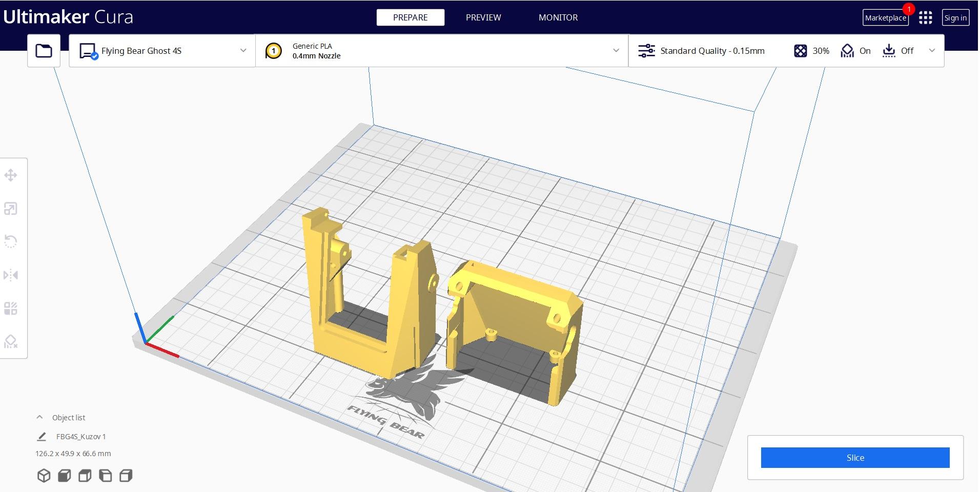Click Standard Quality - 0.15mm profile text
This screenshot has width=980, height=492.
point(712,51)
